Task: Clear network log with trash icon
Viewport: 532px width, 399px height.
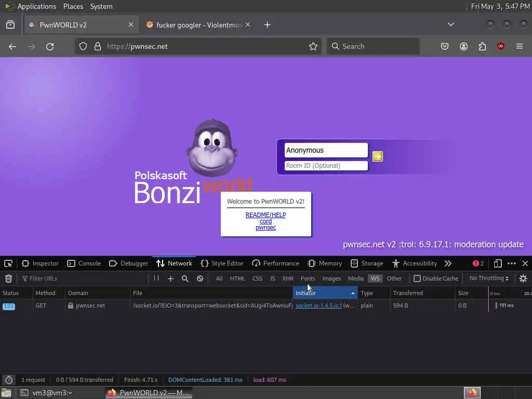Action: (x=8, y=278)
